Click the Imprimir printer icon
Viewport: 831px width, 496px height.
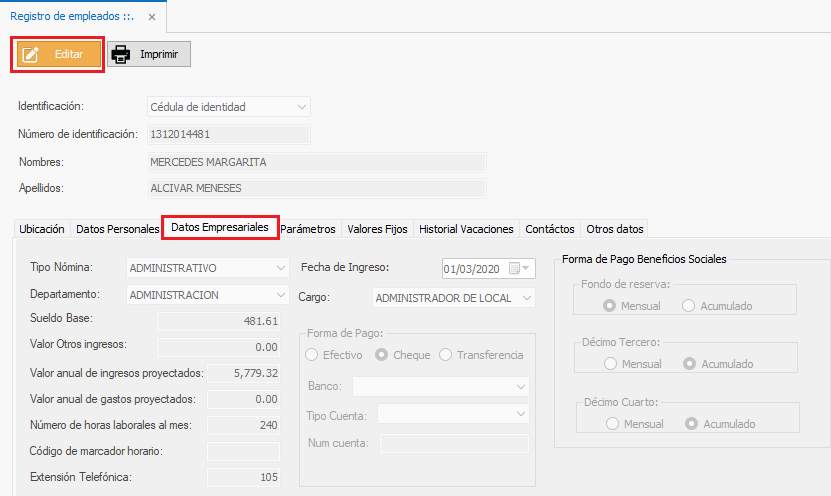tap(121, 54)
